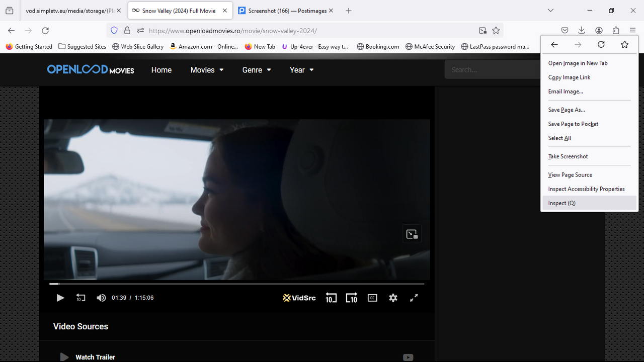The width and height of the screenshot is (644, 362).
Task: Click the OpenloadMovies site logo
Action: [91, 70]
